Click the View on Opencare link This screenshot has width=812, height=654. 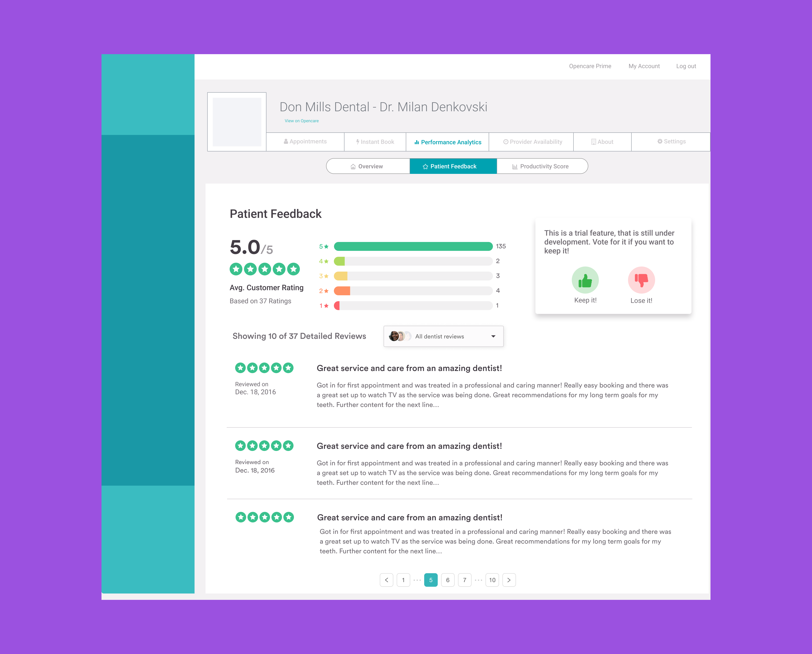302,121
